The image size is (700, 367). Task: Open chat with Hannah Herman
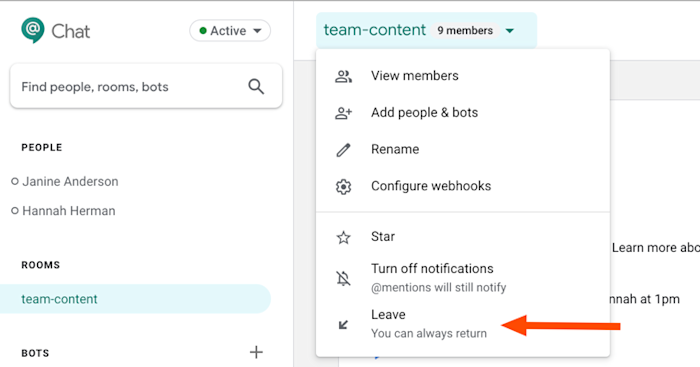69,211
